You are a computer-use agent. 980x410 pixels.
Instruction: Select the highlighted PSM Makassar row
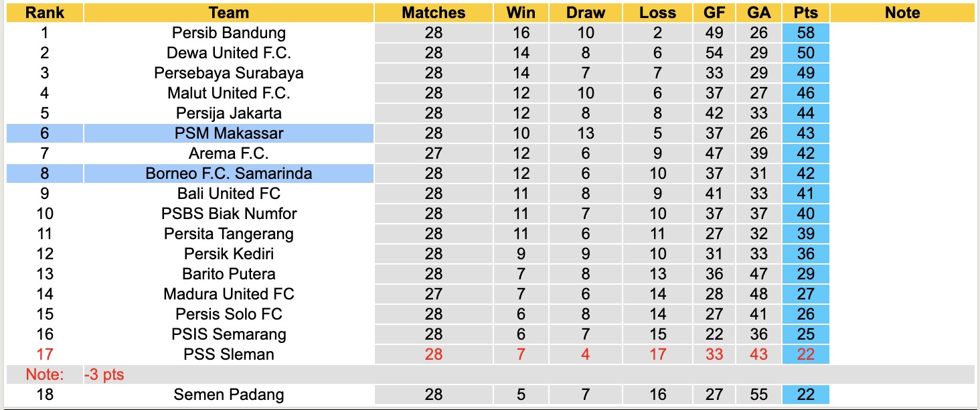click(228, 133)
